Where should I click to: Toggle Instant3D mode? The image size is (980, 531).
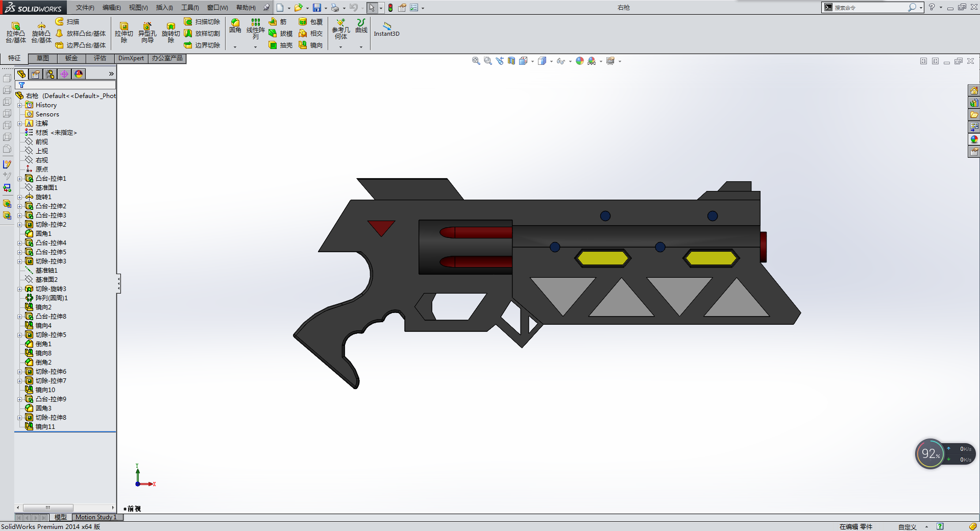387,29
